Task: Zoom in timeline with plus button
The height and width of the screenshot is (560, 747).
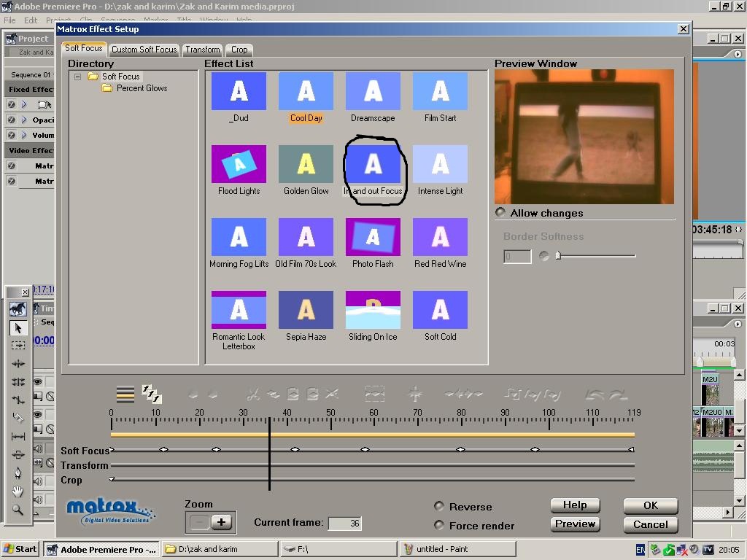Action: pos(222,522)
